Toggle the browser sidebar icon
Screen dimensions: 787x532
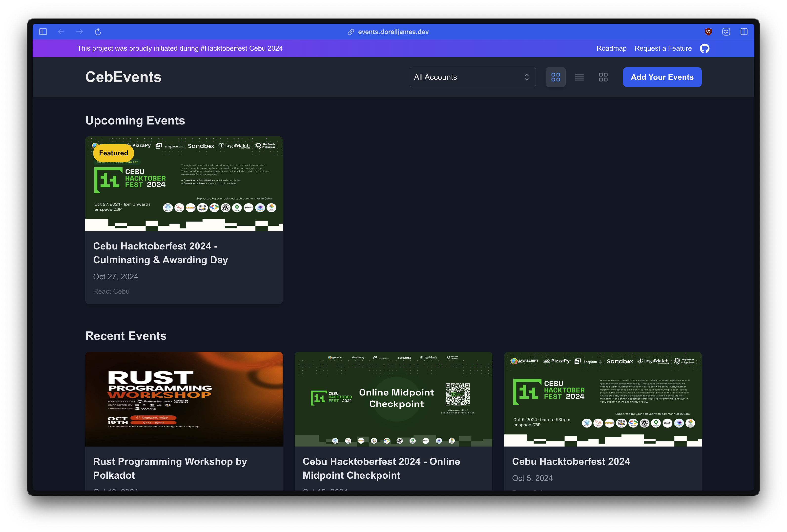point(43,32)
